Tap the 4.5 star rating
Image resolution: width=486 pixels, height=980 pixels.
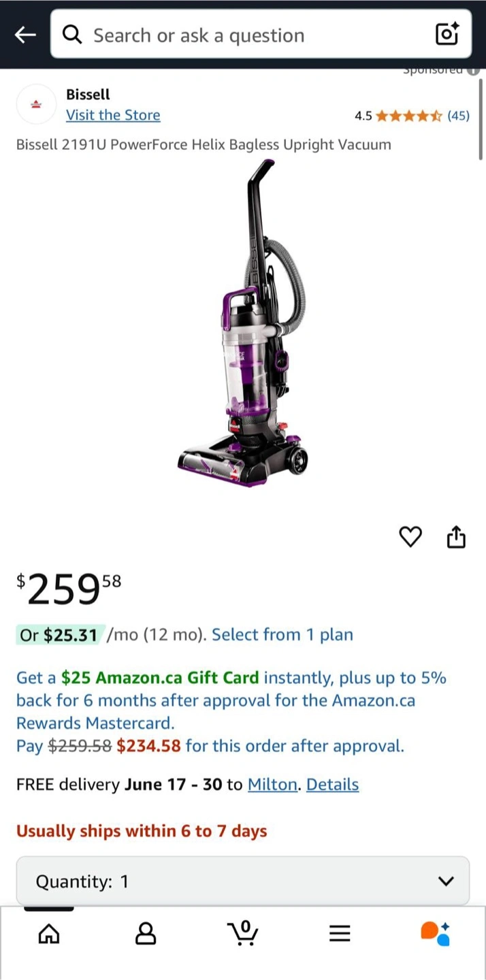[412, 116]
